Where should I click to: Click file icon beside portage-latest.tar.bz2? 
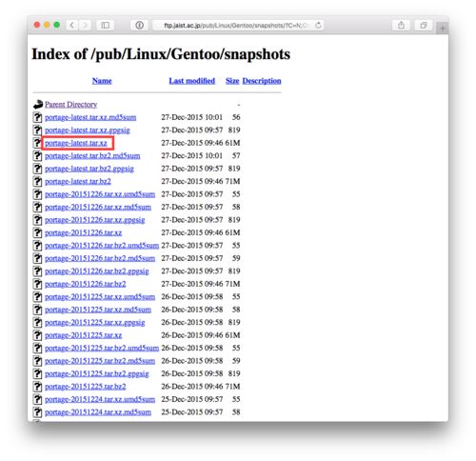coord(37,182)
